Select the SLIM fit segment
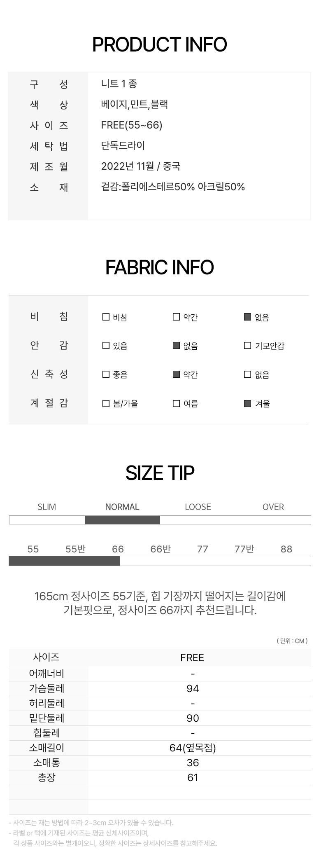The width and height of the screenshot is (321, 868). coord(47,520)
